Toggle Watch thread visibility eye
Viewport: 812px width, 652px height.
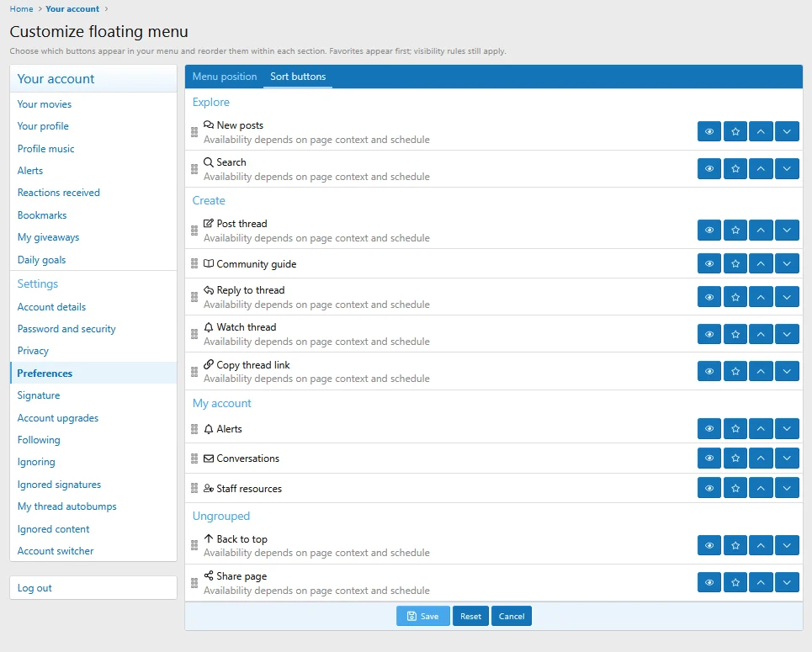pyautogui.click(x=709, y=335)
